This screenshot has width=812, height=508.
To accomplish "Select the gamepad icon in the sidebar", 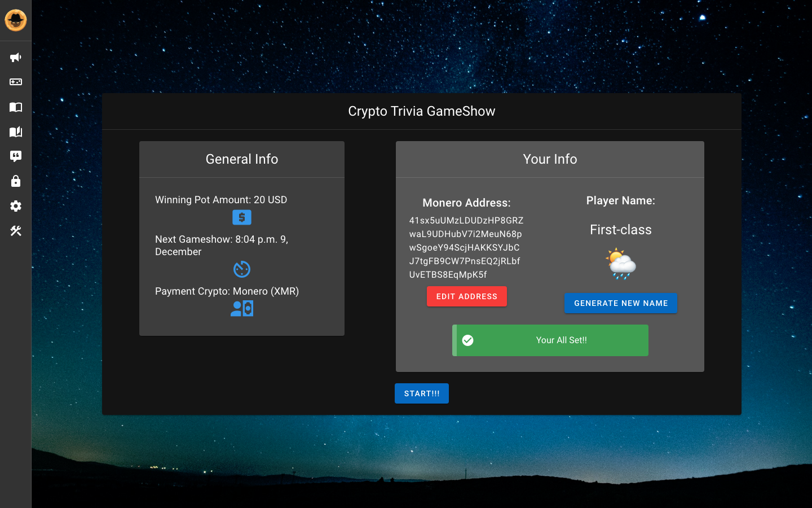I will (15, 82).
